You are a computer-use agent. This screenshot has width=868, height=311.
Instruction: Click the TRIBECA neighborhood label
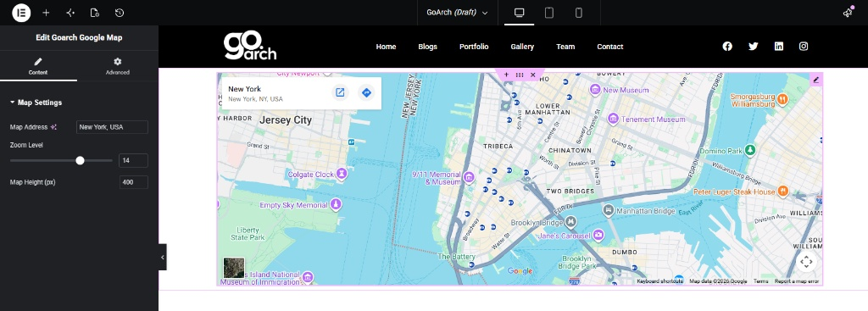coord(498,146)
